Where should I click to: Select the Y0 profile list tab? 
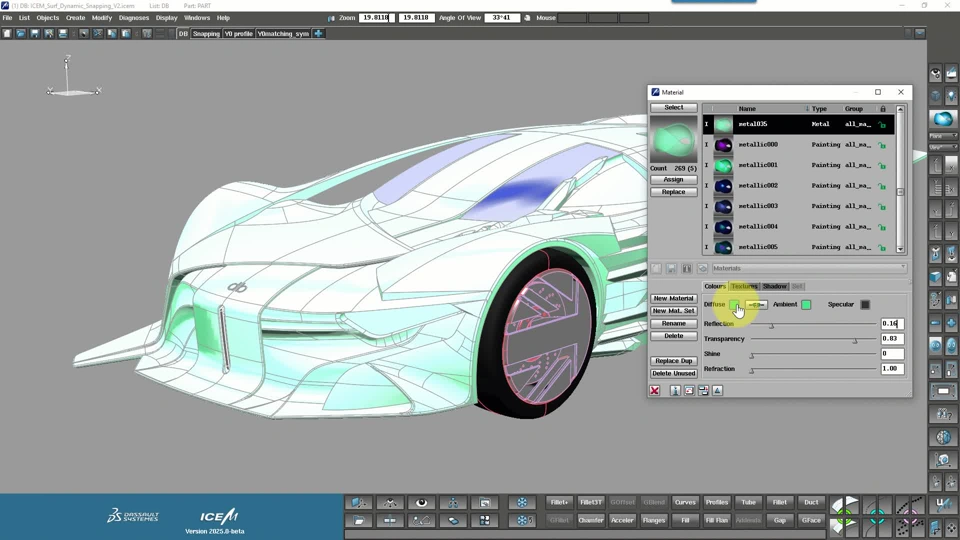[238, 34]
